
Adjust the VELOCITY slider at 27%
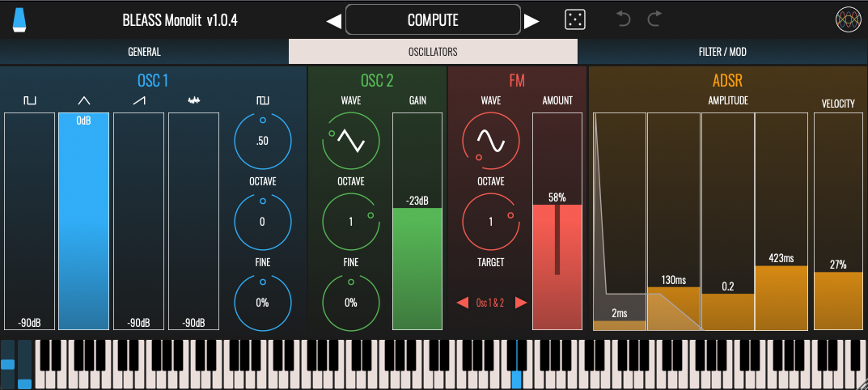coord(838,221)
